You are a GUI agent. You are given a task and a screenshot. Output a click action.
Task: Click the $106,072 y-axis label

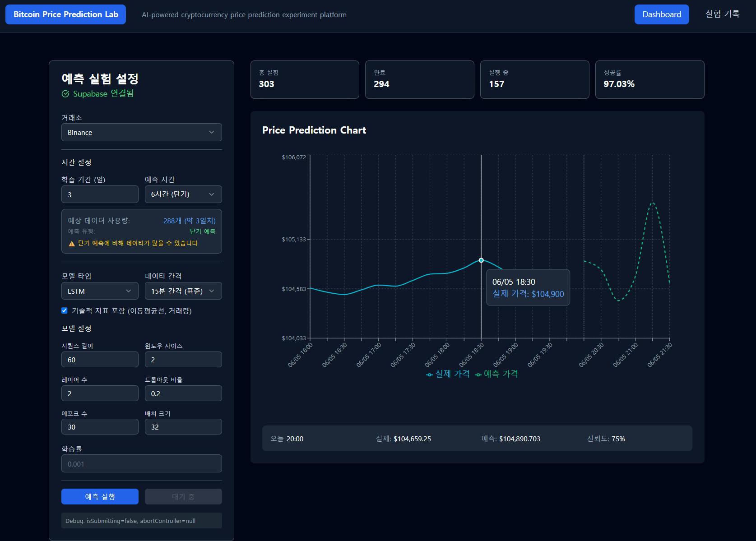click(x=294, y=157)
